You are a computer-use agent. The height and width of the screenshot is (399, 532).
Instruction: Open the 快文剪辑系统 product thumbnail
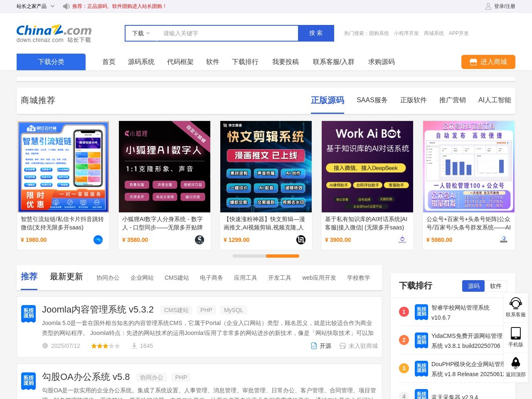266,167
